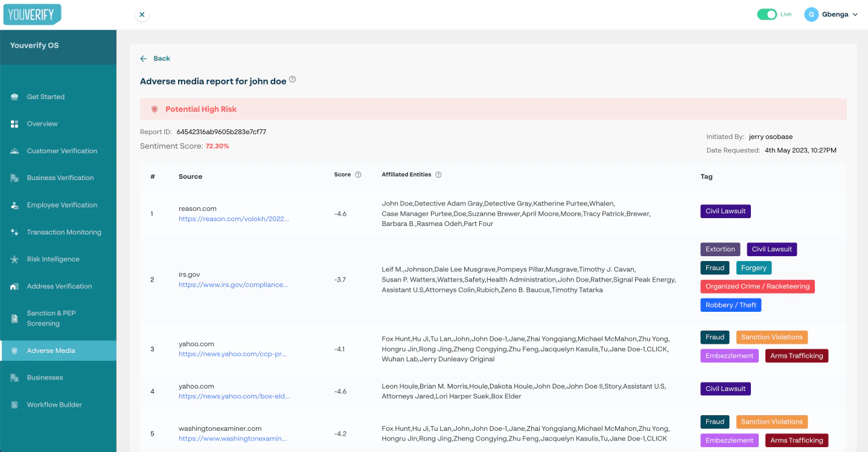
Task: Click the red risk warning icon
Action: coord(155,109)
